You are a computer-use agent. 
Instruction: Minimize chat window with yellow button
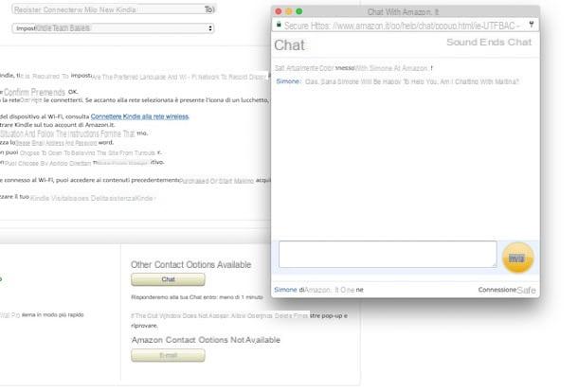pos(289,11)
